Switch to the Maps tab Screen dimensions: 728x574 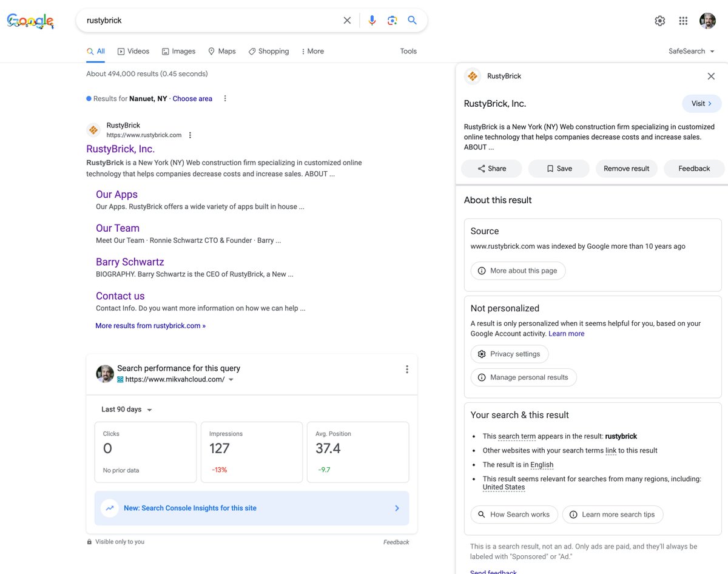(221, 52)
